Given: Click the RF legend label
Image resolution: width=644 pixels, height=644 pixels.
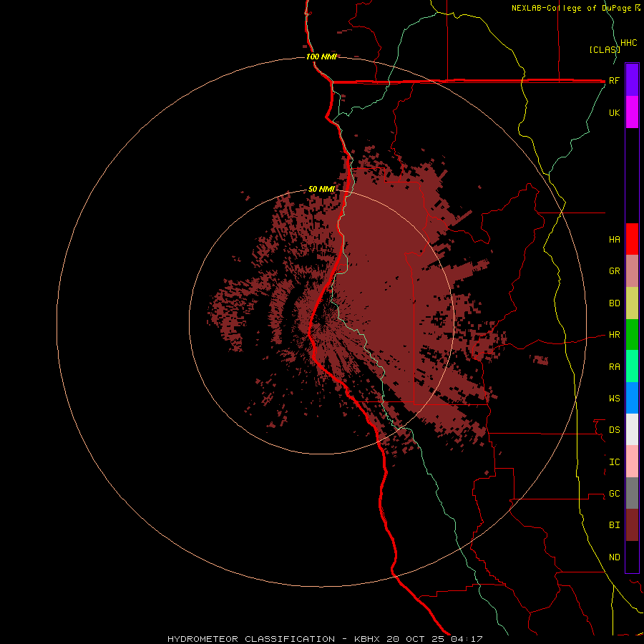Looking at the screenshot, I should click(x=614, y=81).
